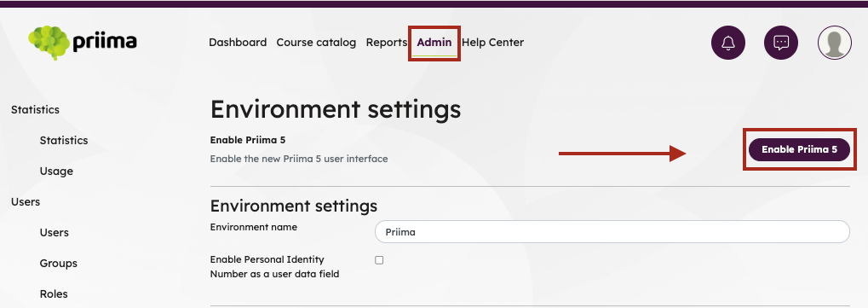868x308 pixels.
Task: Open the user profile avatar
Action: 834,43
